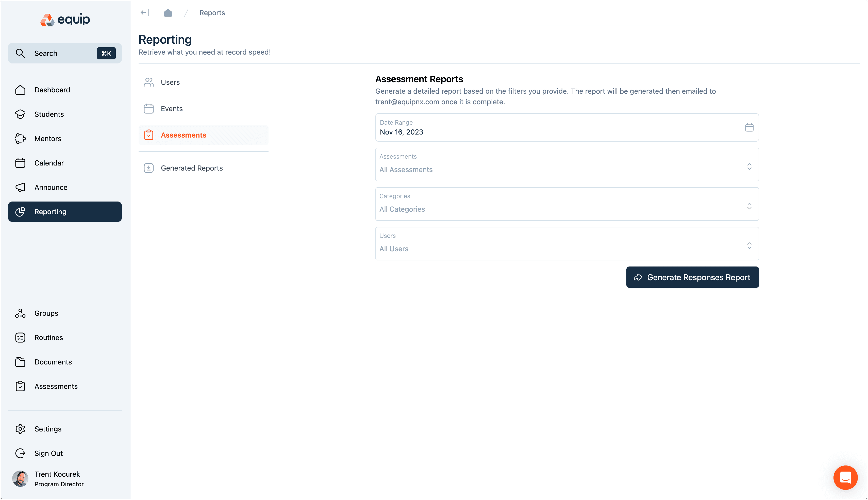
Task: Click the Students graduation cap icon
Action: pos(20,114)
